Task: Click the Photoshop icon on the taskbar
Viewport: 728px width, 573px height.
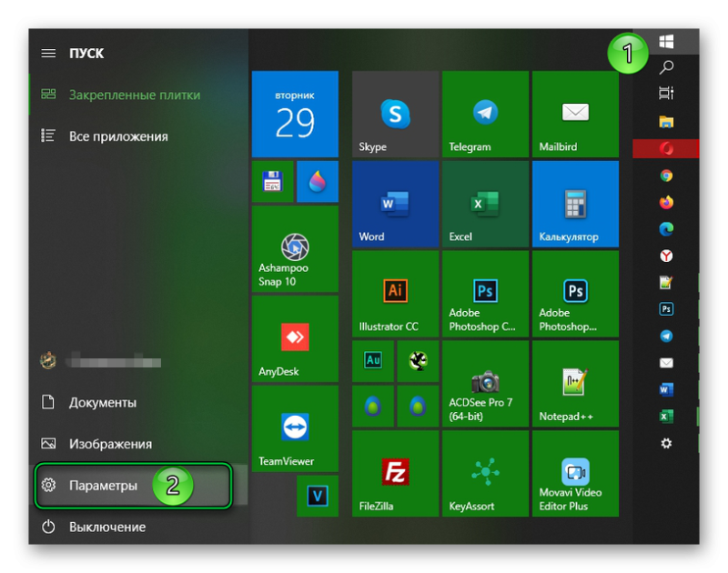Action: [x=666, y=309]
